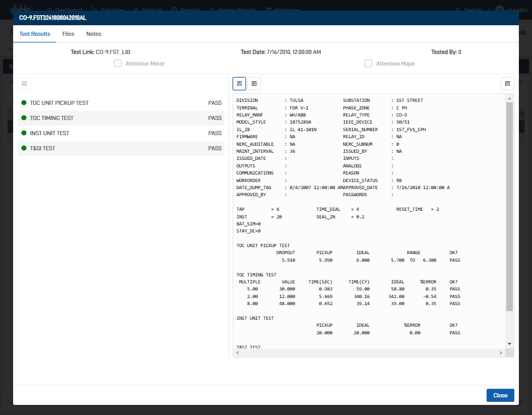
Task: Click report scrollbar up arrow
Action: coord(509,98)
